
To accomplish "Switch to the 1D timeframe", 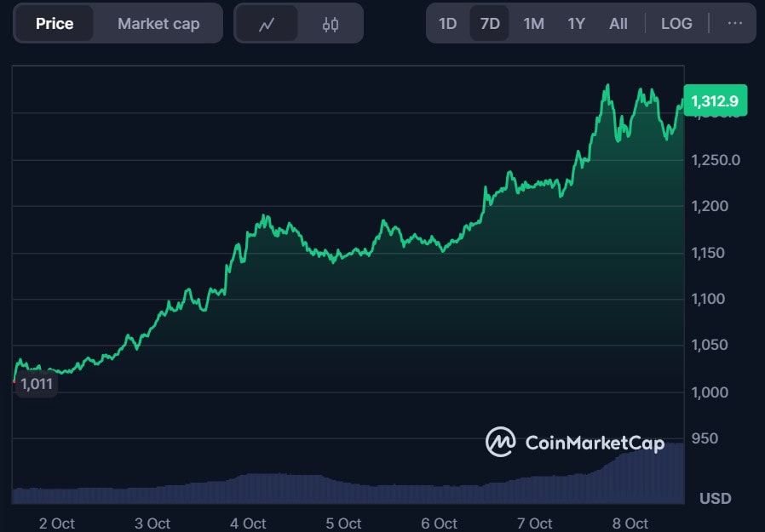I will coord(447,24).
